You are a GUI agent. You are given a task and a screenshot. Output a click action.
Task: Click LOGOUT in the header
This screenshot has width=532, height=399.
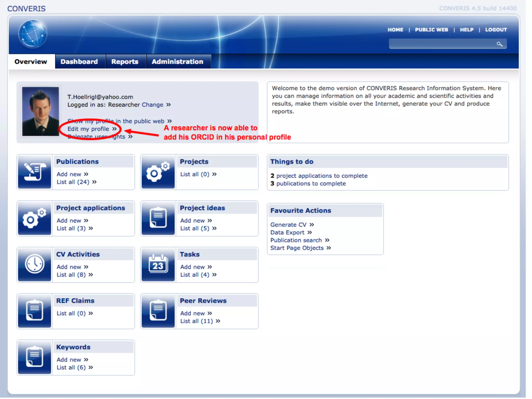click(x=496, y=30)
